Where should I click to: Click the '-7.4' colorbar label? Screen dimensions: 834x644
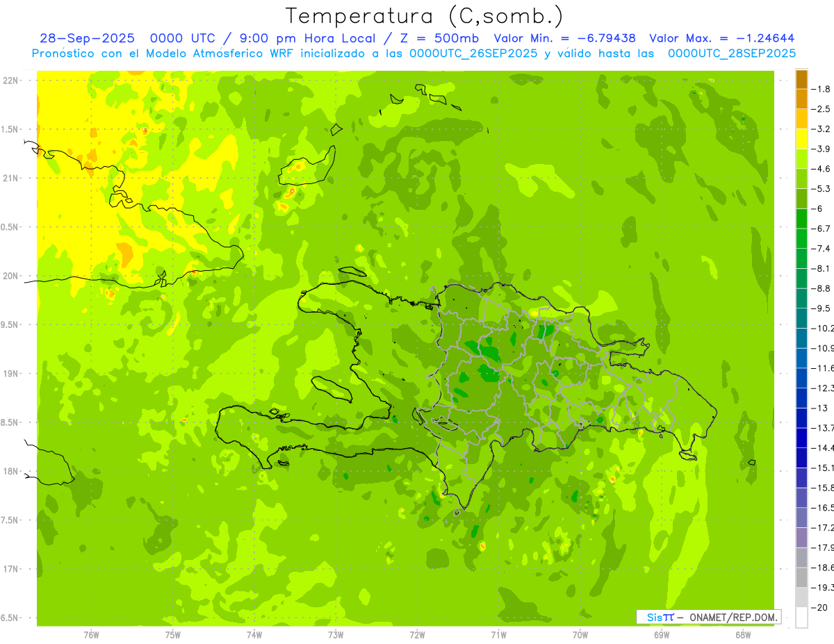tap(822, 249)
